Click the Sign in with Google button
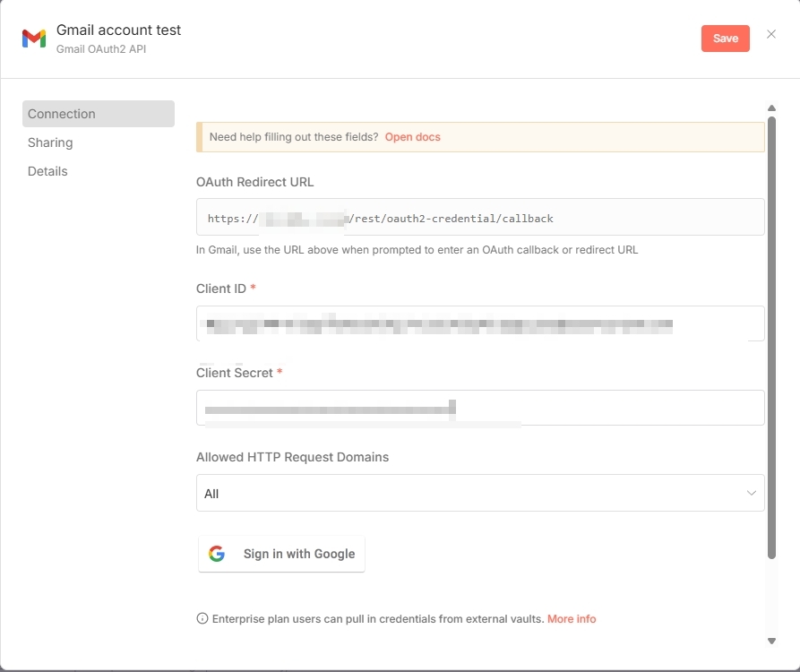Viewport: 800px width, 672px height. click(x=281, y=554)
